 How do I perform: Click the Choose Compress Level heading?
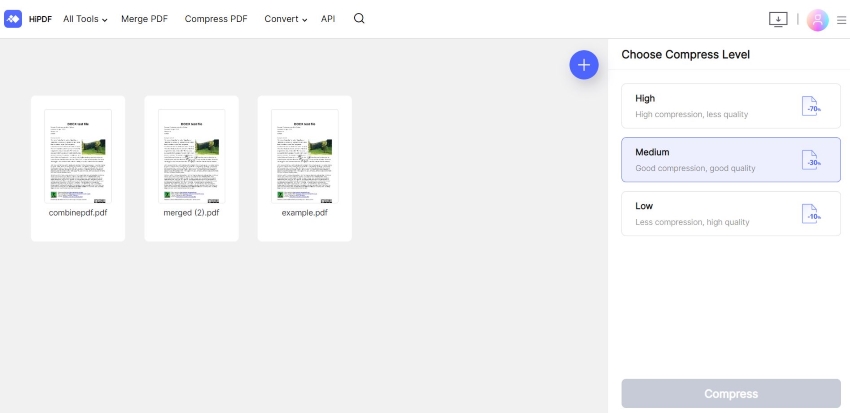point(686,55)
